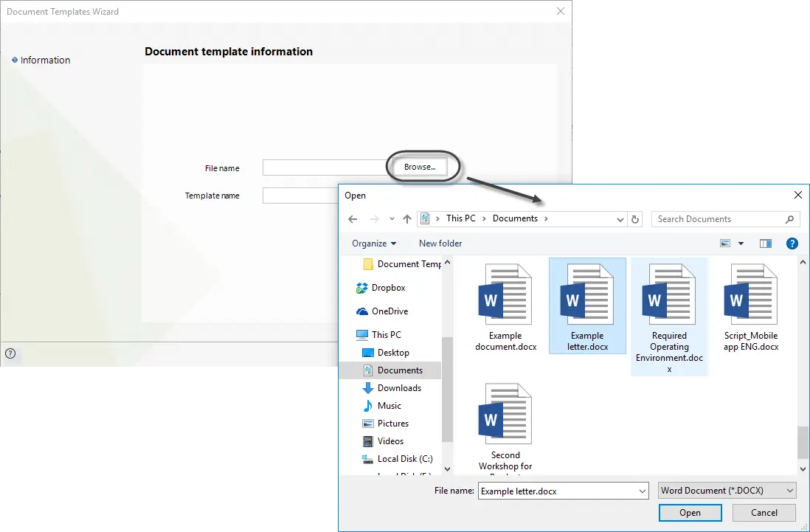Close the Document Templates Wizard window
Image resolution: width=810 pixels, height=532 pixels.
(x=561, y=11)
